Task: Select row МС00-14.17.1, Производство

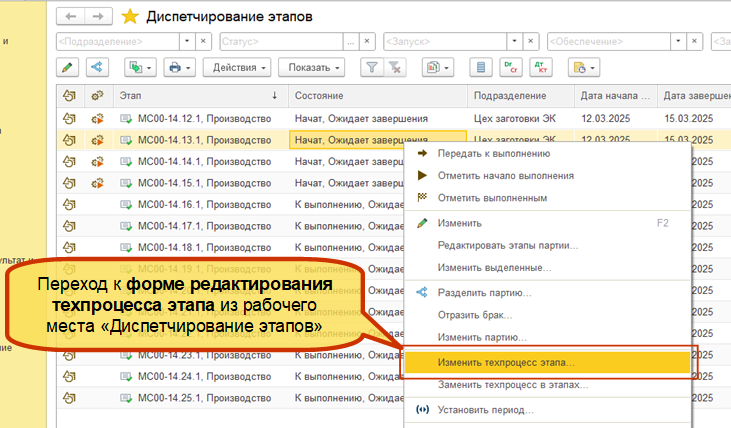Action: (204, 226)
